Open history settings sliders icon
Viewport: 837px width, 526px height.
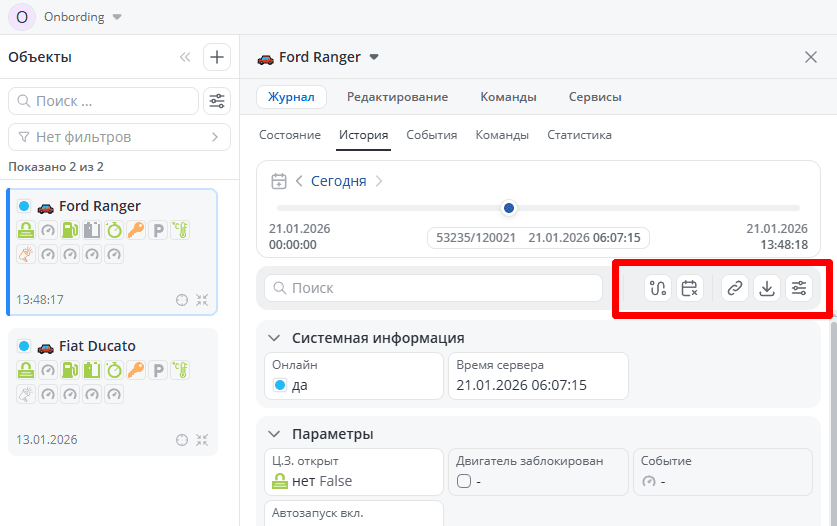[x=798, y=288]
